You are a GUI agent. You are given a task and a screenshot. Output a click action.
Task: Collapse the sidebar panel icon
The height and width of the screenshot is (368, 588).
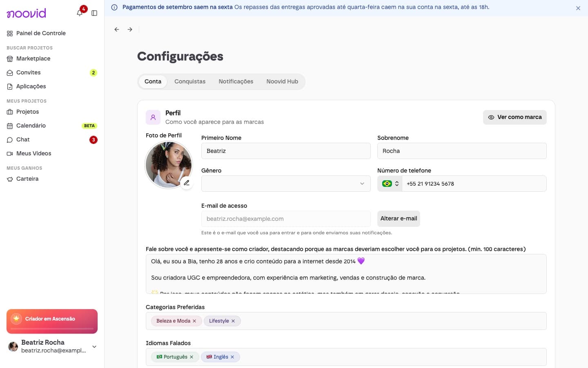[94, 13]
